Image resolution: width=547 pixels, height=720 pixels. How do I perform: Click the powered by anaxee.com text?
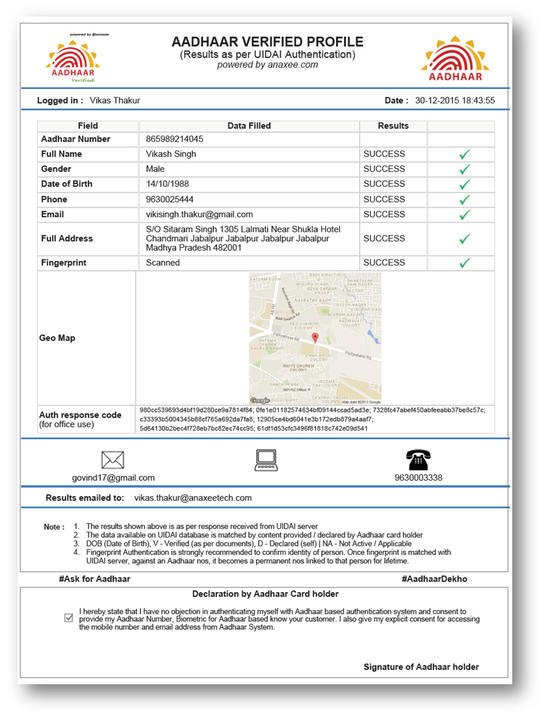(x=267, y=65)
